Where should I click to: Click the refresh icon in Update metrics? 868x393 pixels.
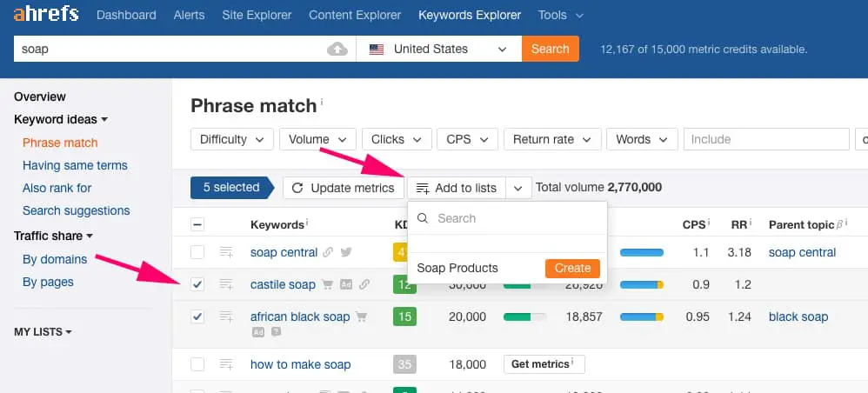tap(297, 188)
